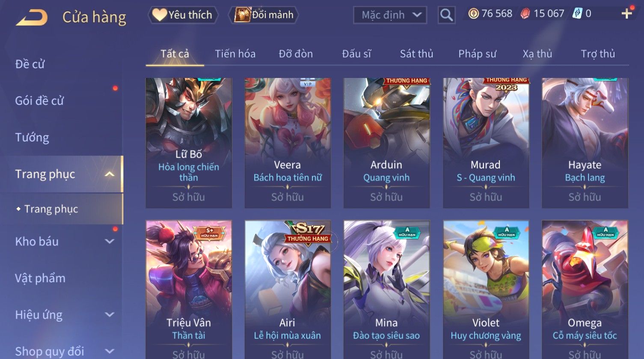Open the Mặc định sort dropdown
Image resolution: width=644 pixels, height=359 pixels.
[x=390, y=15]
